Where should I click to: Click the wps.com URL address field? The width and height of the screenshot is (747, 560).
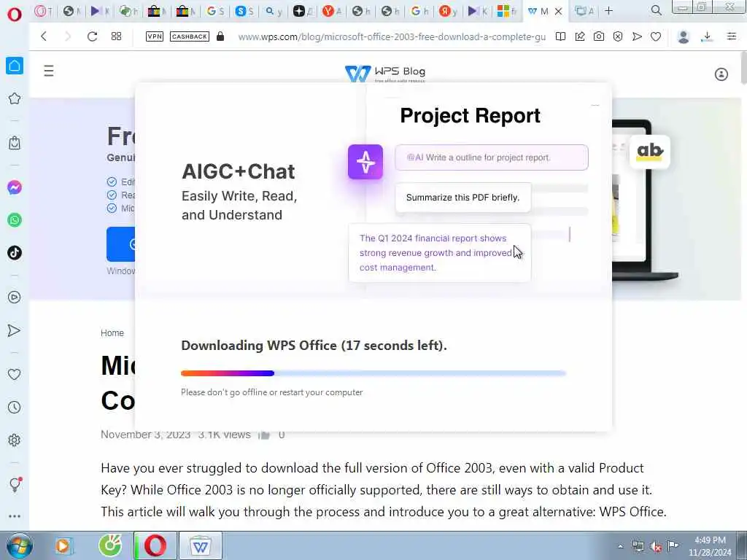(x=392, y=36)
